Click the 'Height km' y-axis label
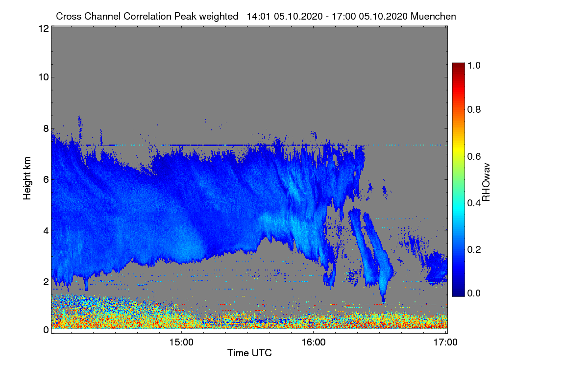This screenshot has width=588, height=392. pyautogui.click(x=28, y=179)
